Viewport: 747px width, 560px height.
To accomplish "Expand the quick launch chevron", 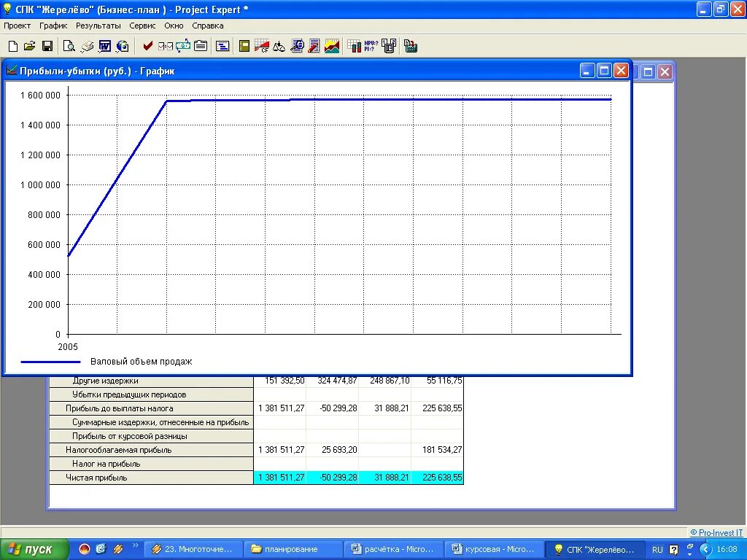I will coord(135,545).
